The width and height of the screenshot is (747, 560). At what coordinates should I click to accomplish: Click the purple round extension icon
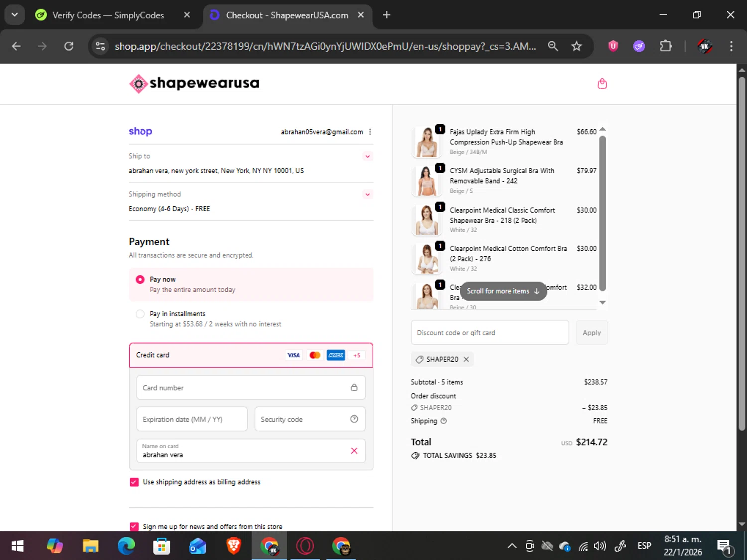(639, 46)
